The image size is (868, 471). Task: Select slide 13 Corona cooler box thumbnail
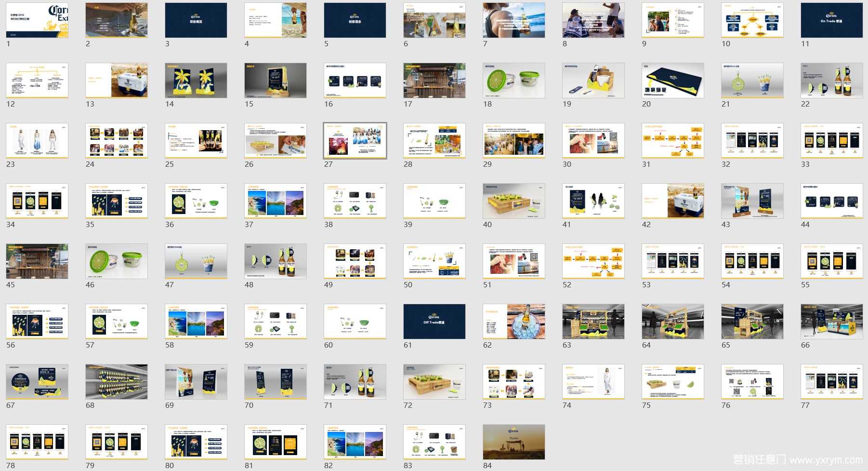click(x=117, y=81)
